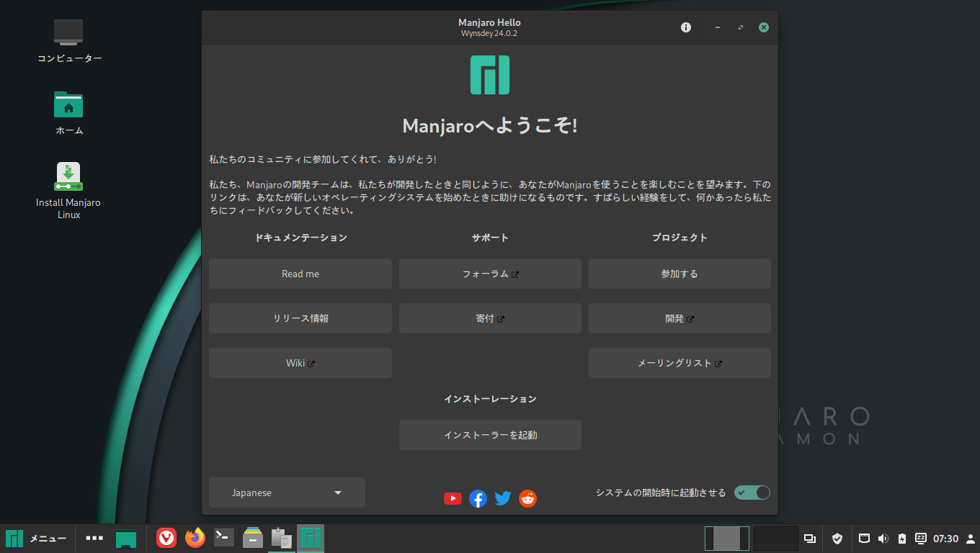Switch to the second workspace thumbnail

[x=776, y=539]
